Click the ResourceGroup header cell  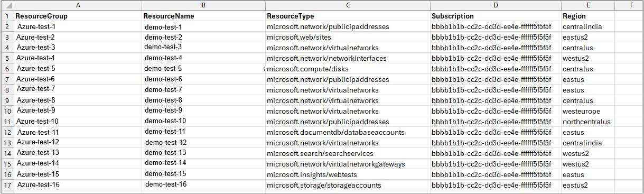[78, 16]
